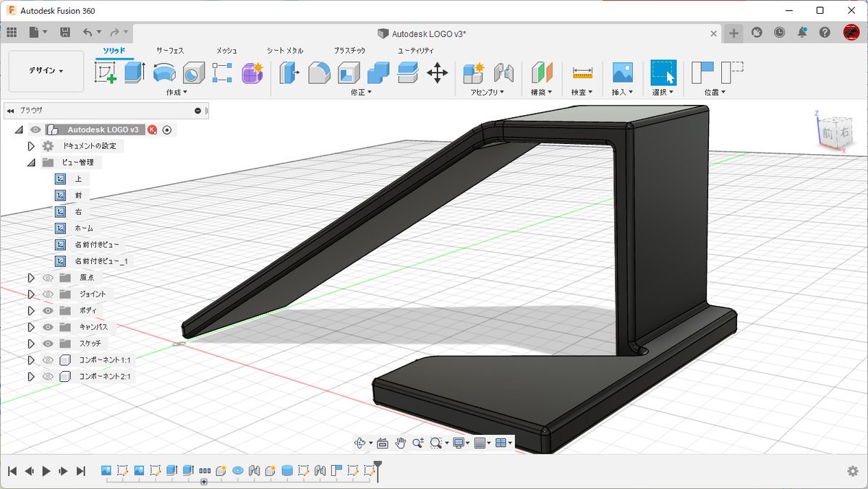Open the 検査 dropdown menu

582,93
